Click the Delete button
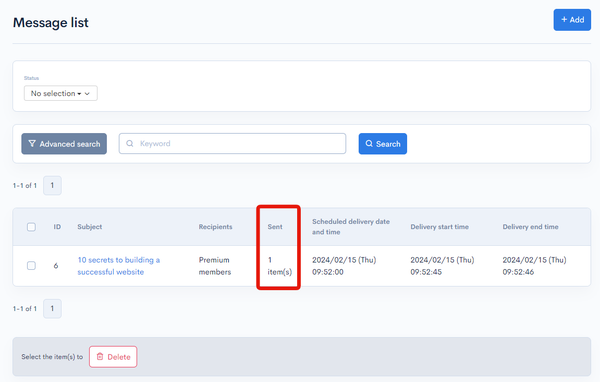This screenshot has height=382, width=600. [x=113, y=357]
